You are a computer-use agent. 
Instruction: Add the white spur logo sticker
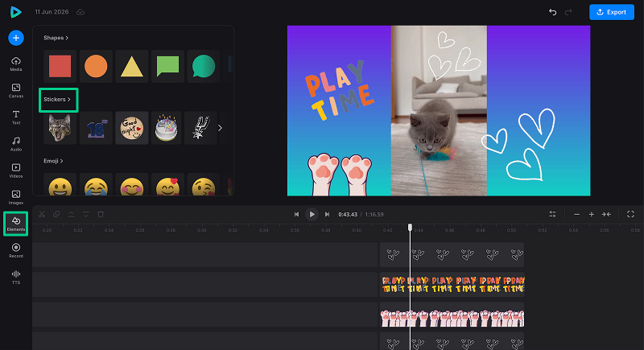tap(200, 128)
